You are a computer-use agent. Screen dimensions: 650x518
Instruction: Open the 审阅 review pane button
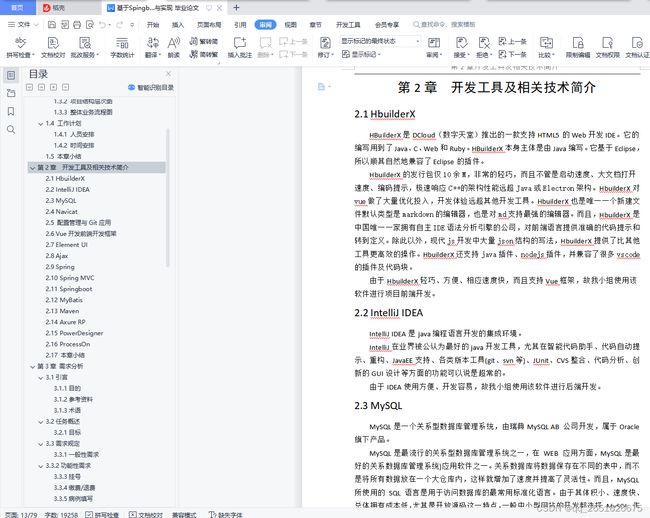tap(434, 47)
